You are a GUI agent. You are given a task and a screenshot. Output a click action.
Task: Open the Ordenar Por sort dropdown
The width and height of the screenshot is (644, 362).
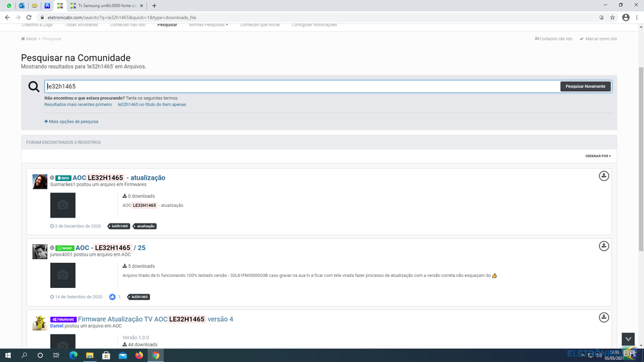pyautogui.click(x=598, y=156)
